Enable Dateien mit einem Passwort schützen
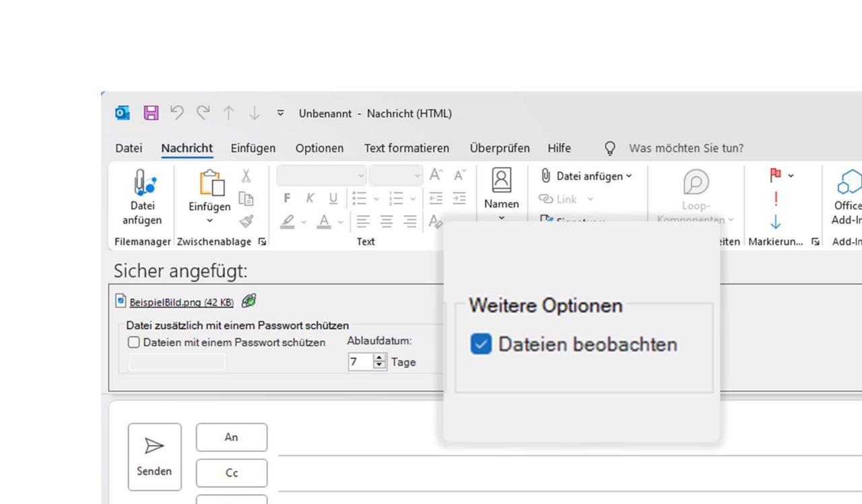 point(134,343)
